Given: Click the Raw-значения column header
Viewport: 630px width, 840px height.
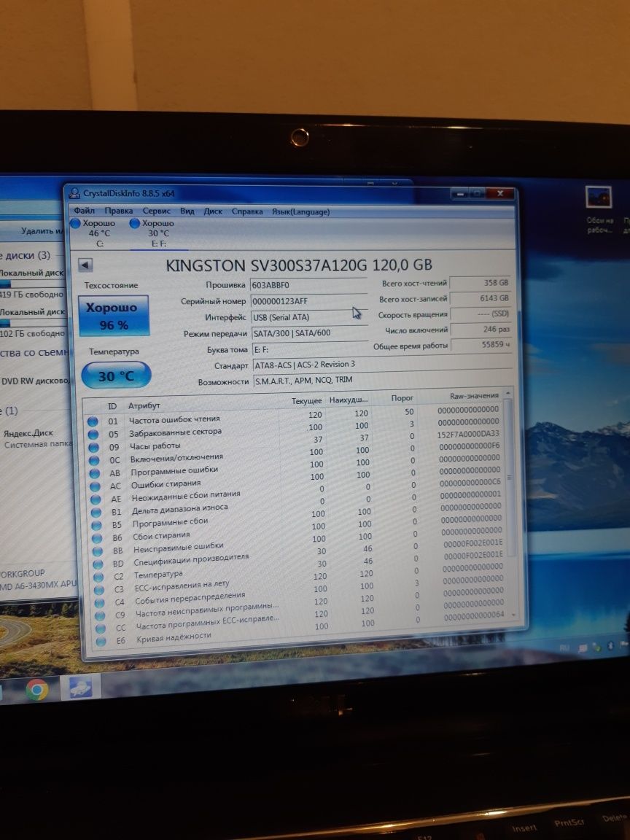Looking at the screenshot, I should (x=474, y=396).
